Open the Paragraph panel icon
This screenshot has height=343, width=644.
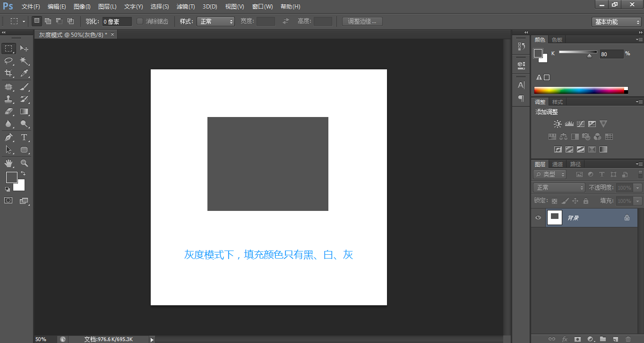tap(521, 98)
